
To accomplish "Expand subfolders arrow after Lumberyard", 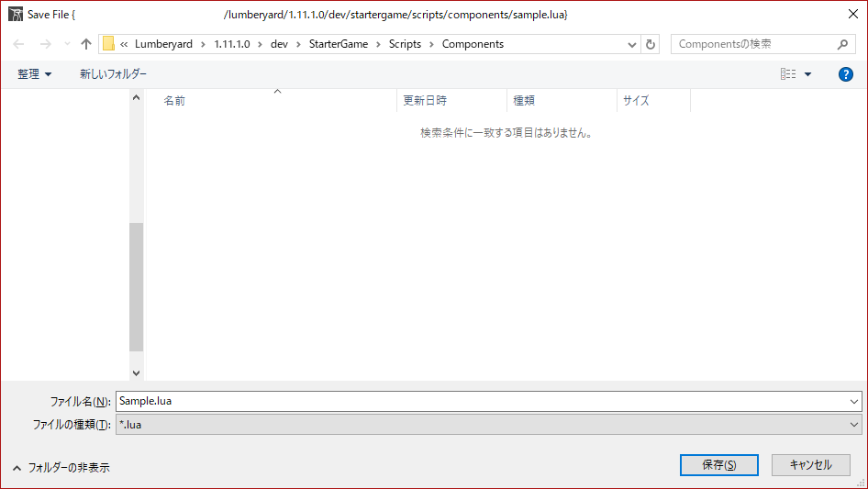I will 203,44.
